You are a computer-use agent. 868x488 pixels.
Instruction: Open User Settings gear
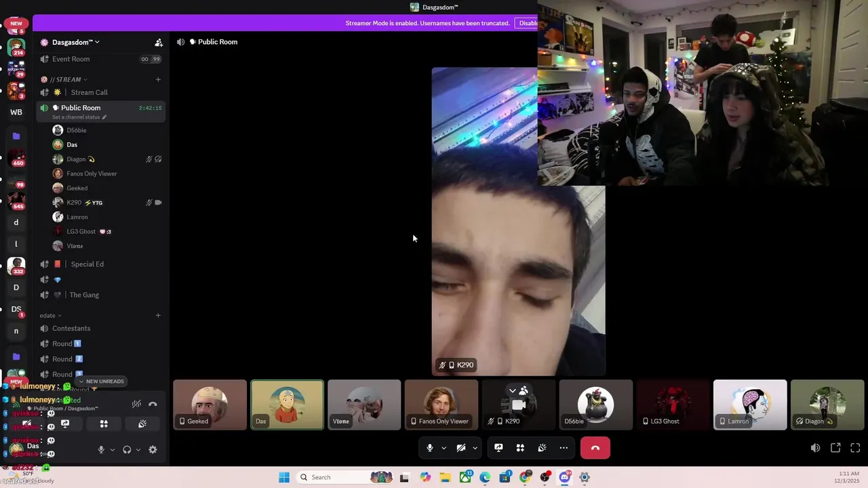click(153, 449)
